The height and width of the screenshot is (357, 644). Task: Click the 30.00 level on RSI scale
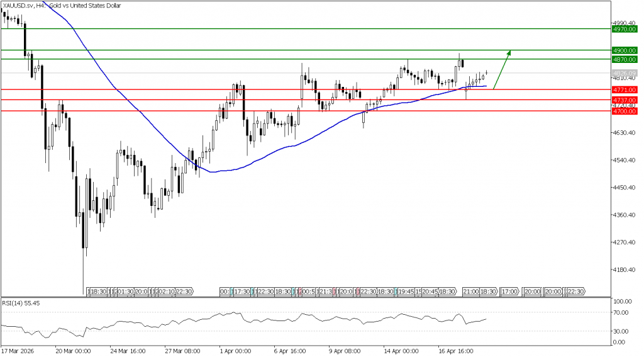(x=621, y=331)
